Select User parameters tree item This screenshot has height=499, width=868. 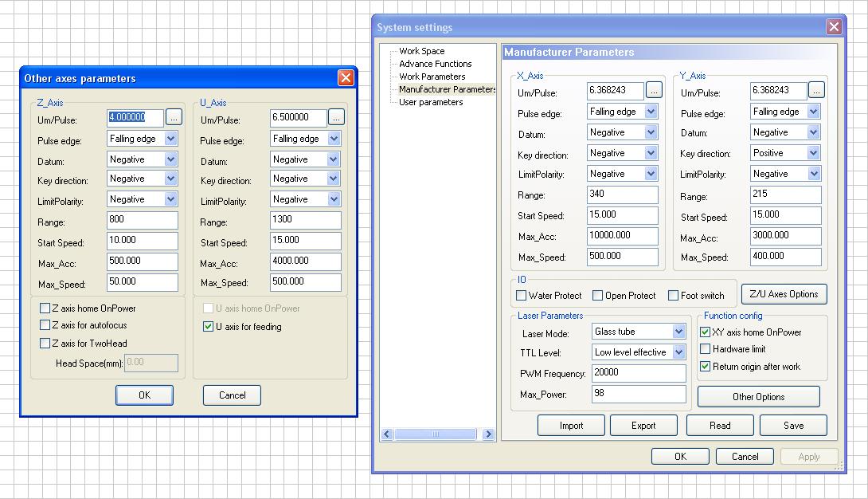(431, 102)
